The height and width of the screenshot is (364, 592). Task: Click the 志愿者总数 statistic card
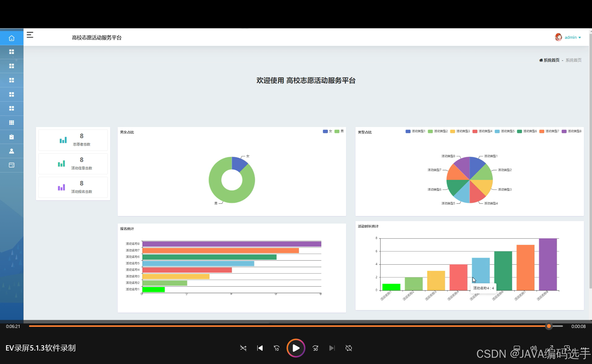(x=73, y=140)
